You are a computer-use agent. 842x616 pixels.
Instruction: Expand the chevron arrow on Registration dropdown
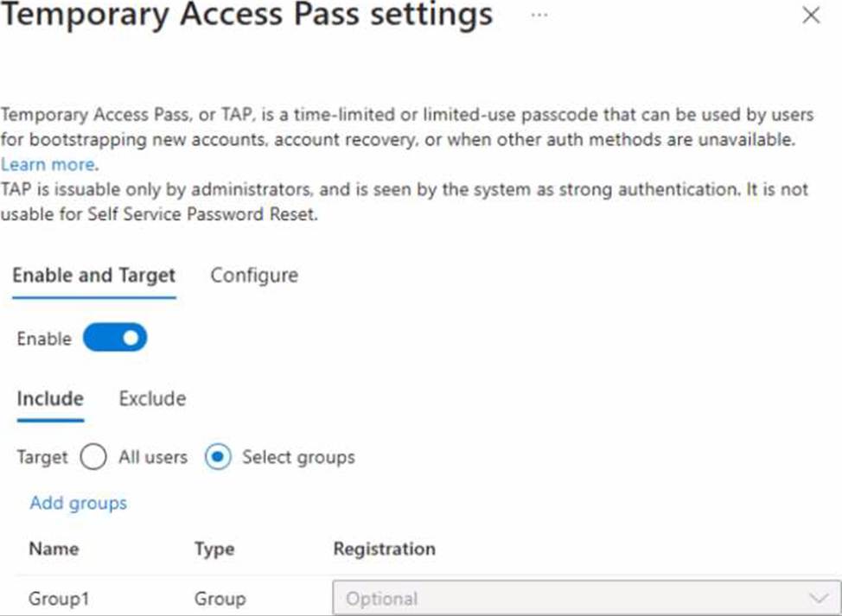pos(817,599)
